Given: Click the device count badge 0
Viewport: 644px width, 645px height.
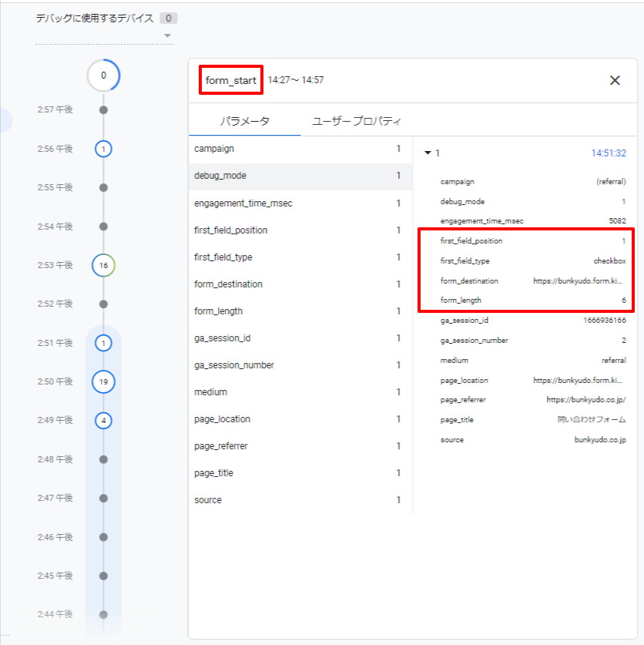Looking at the screenshot, I should [x=168, y=18].
